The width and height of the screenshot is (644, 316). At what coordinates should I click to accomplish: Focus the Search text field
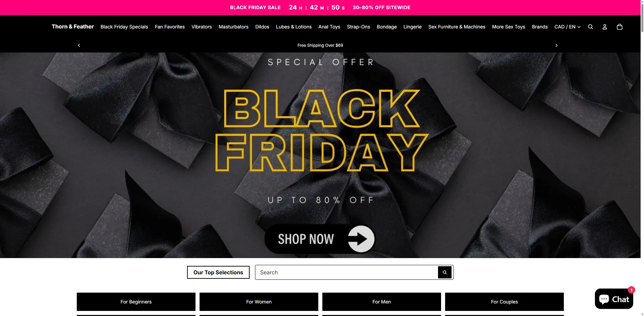346,272
